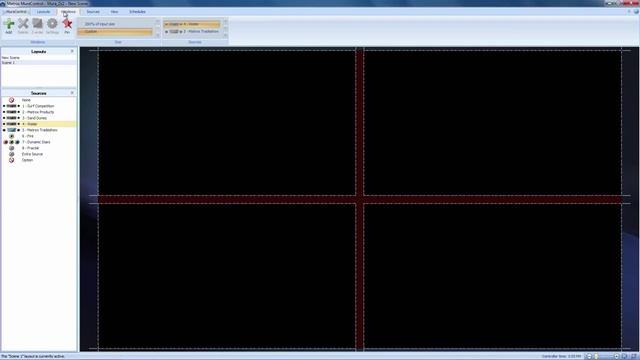Close the Sources panel

pyautogui.click(x=72, y=93)
